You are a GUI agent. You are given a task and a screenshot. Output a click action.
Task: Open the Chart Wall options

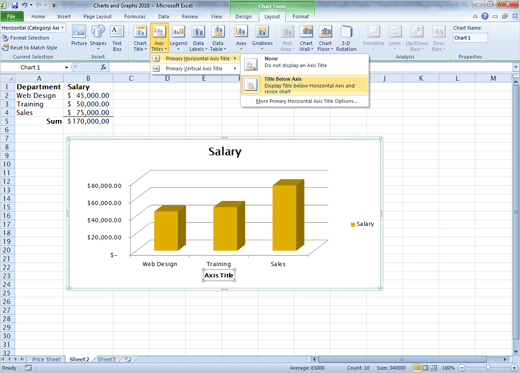[x=306, y=38]
